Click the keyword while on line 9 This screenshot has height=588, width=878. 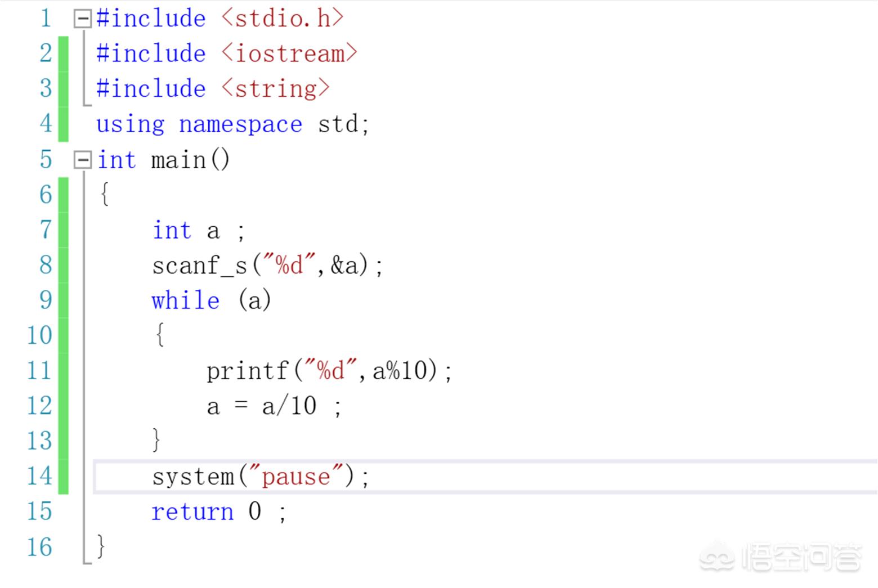pyautogui.click(x=186, y=300)
